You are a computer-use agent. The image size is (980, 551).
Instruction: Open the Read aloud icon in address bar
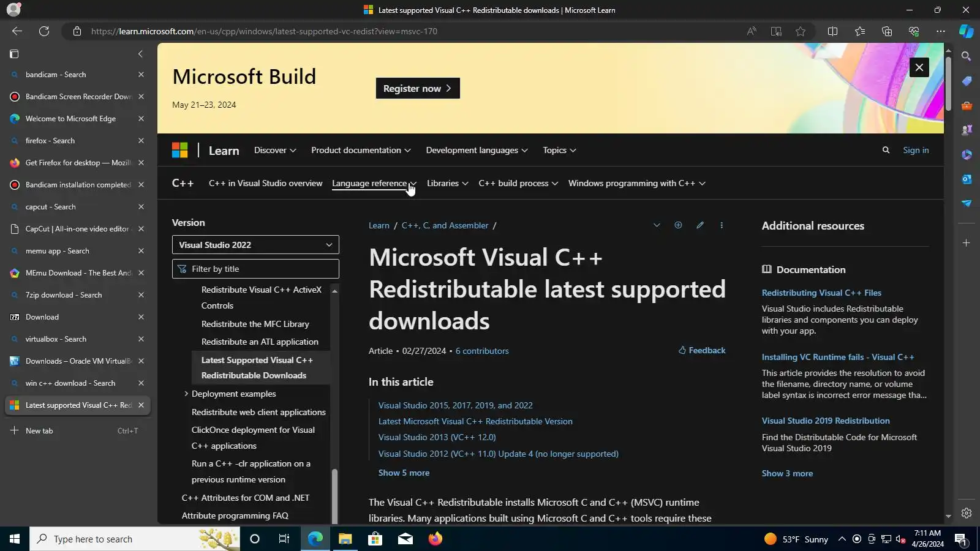pyautogui.click(x=752, y=31)
